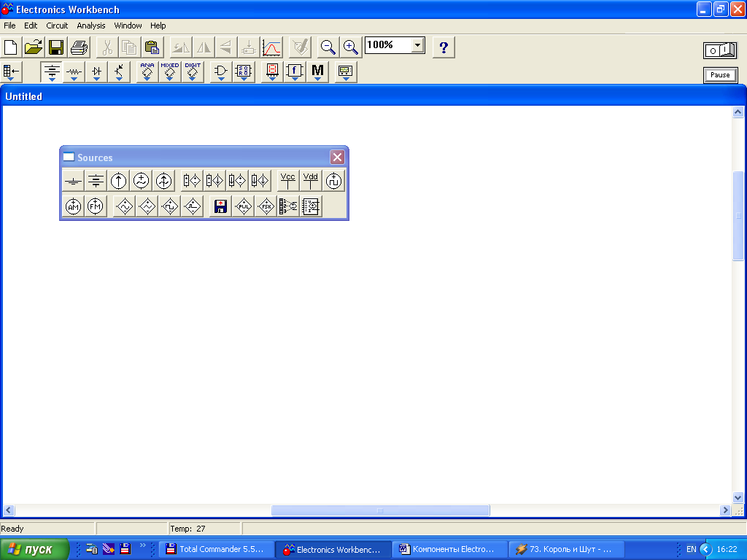Select current-controlled voltage source icon
747x560 pixels.
pos(237,181)
